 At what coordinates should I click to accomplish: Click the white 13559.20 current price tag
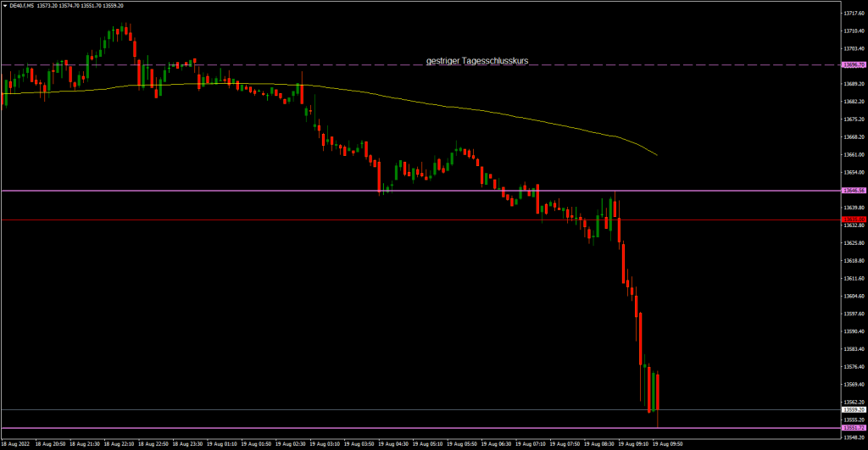coord(853,410)
